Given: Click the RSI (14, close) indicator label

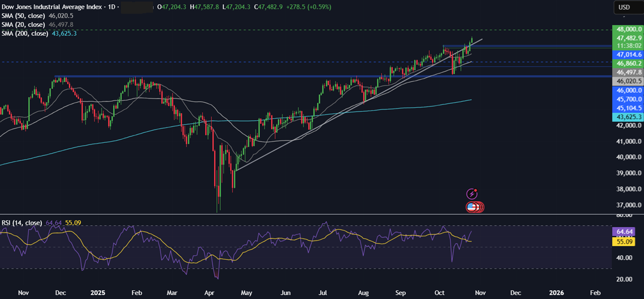Looking at the screenshot, I should (22, 223).
